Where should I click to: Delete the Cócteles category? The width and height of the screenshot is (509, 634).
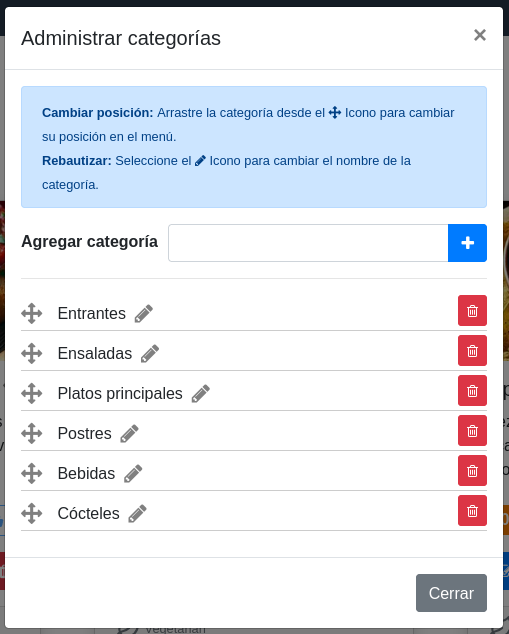[472, 511]
